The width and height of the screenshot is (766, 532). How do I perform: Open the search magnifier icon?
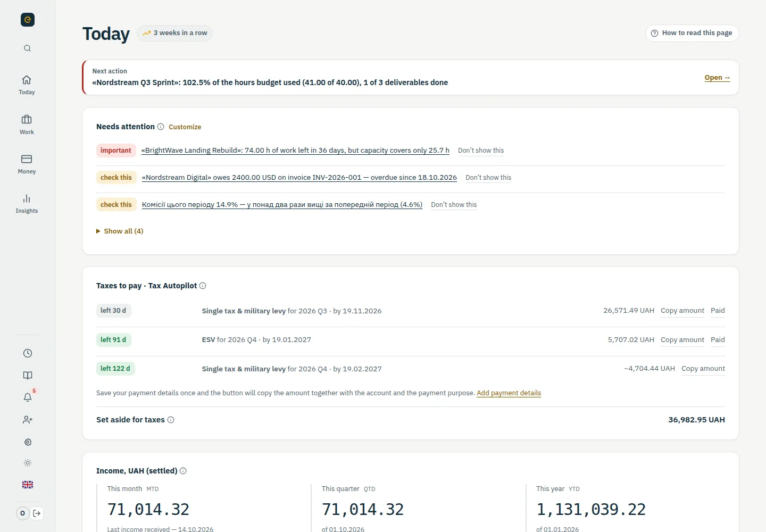[27, 48]
